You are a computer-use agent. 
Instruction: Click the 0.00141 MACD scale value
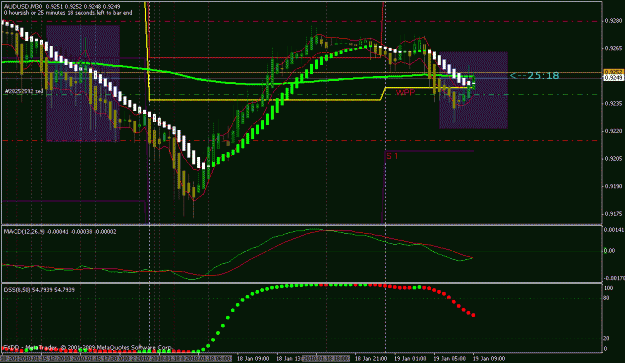[x=614, y=230]
